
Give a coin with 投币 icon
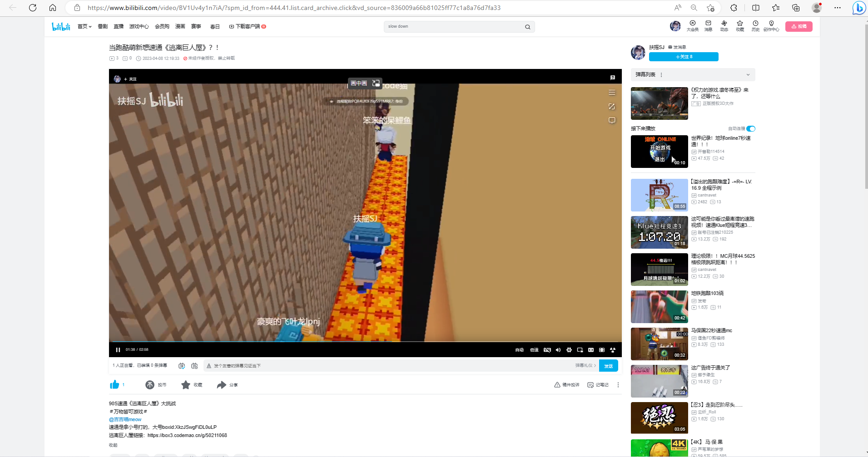[x=150, y=385]
